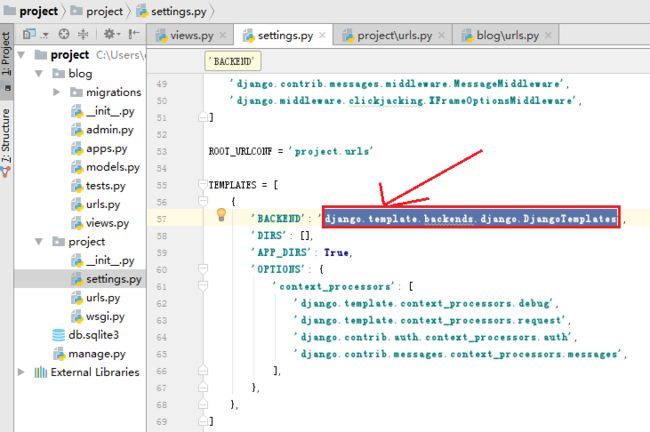Select wsgi.py in the tree

105,316
